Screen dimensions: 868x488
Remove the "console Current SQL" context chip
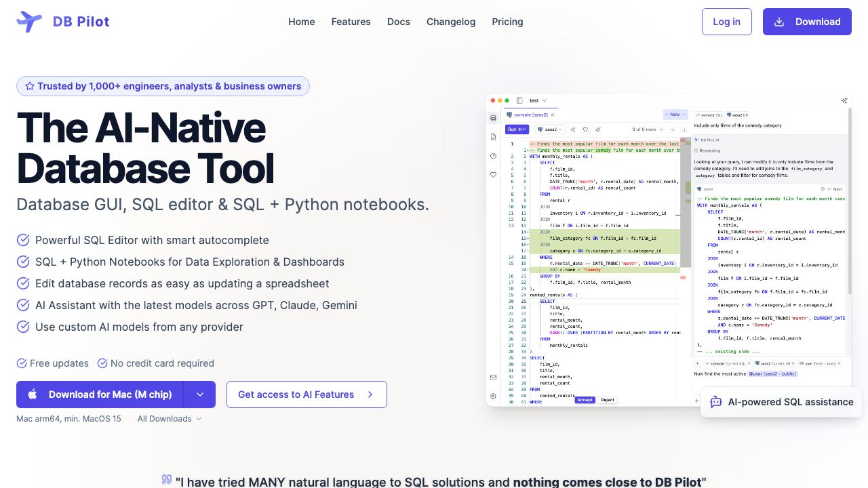pos(749,364)
